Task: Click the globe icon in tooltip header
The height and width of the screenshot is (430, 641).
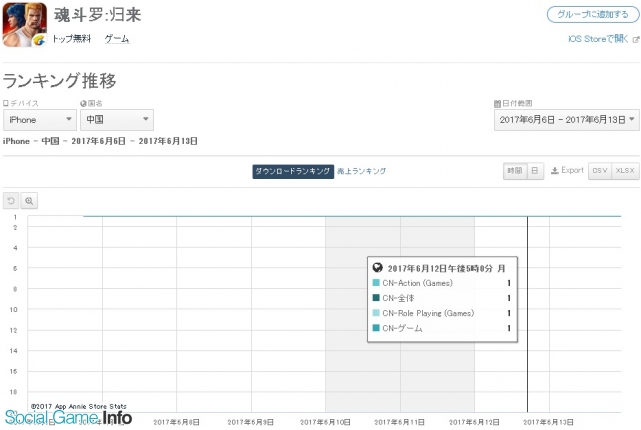Action: [378, 268]
